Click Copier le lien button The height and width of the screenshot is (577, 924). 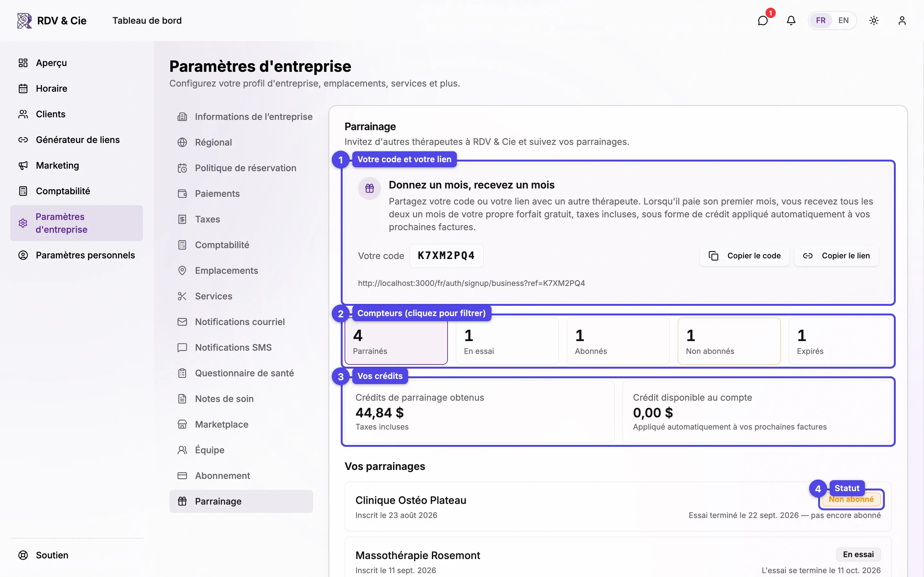[x=836, y=256]
